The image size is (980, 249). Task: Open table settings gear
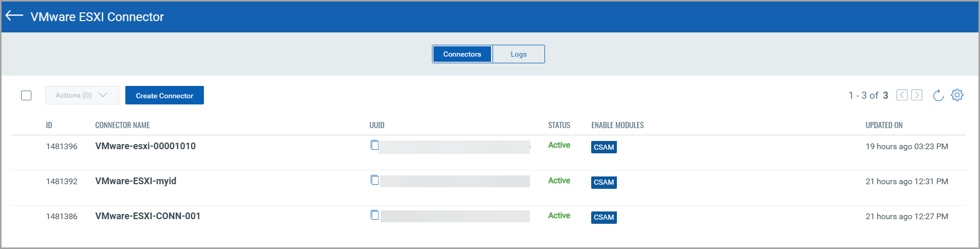tap(957, 95)
